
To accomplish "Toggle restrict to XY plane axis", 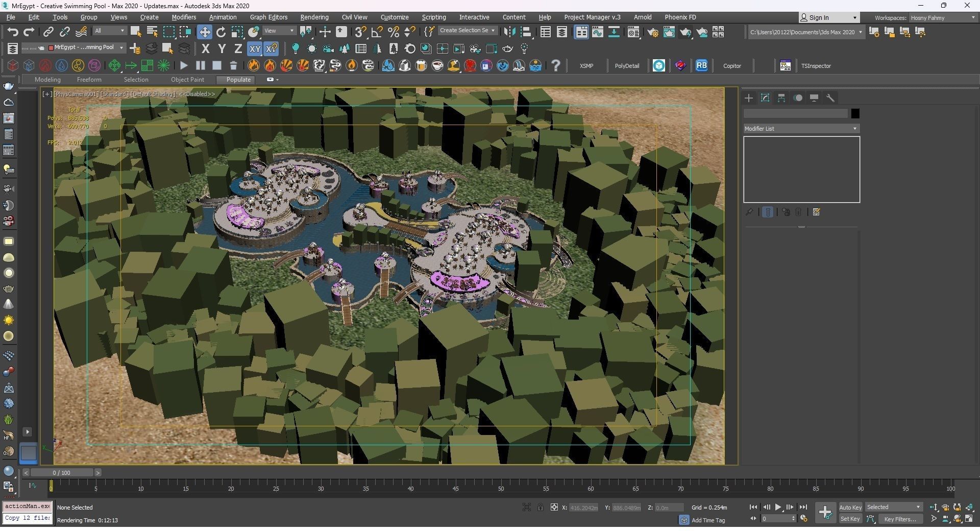I will pyautogui.click(x=254, y=49).
